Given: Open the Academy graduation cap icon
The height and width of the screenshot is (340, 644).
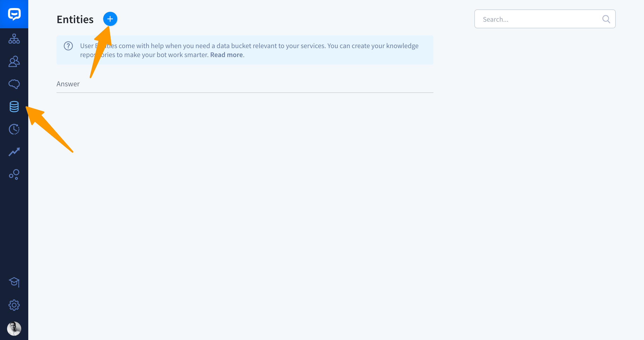Looking at the screenshot, I should click(x=14, y=282).
